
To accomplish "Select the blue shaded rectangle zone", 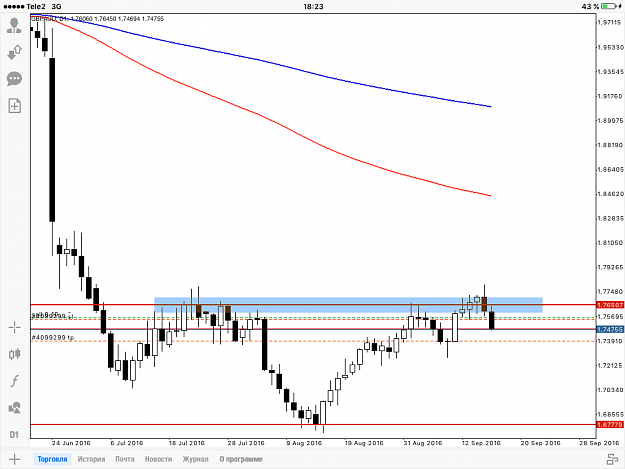I will click(x=348, y=305).
